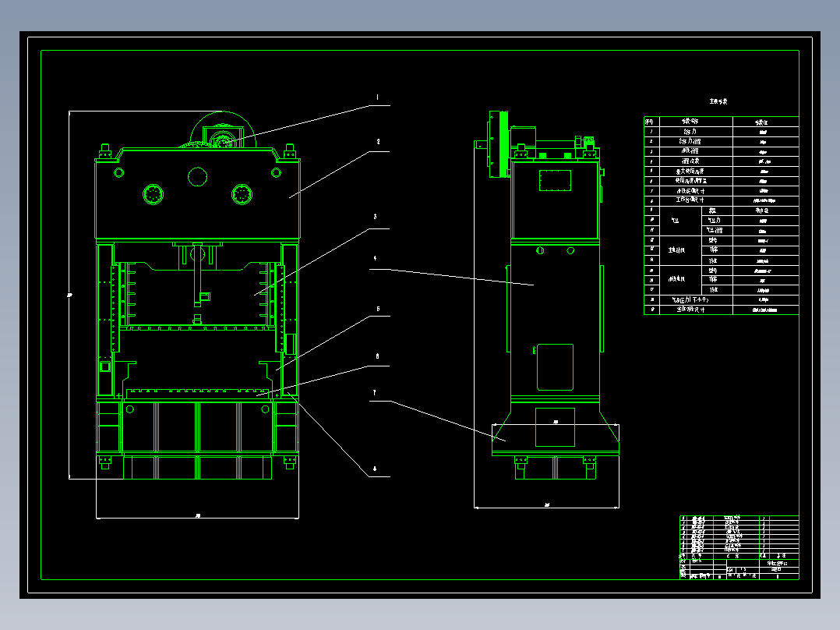
Task: Click callout number 3 for the slide
Action: [375, 217]
